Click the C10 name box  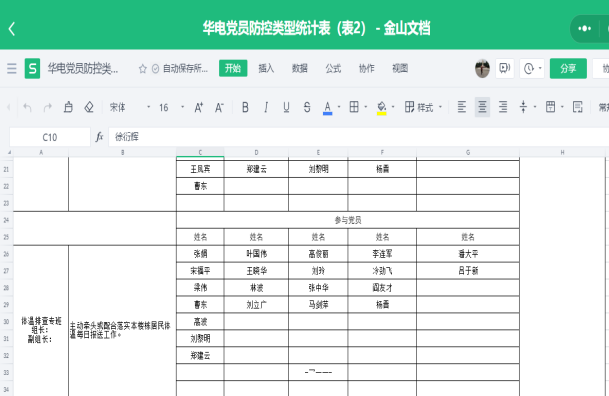pos(50,137)
